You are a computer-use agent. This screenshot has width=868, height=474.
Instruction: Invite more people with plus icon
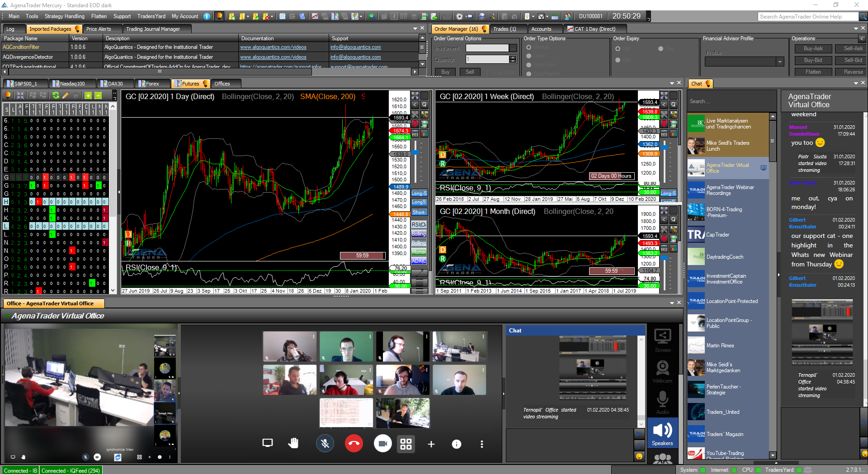tap(431, 444)
